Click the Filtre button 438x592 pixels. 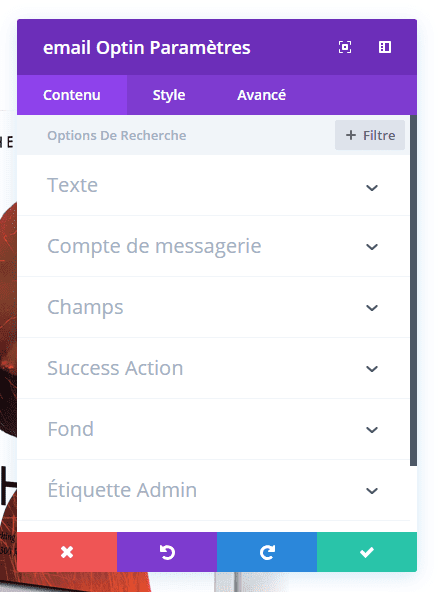click(370, 135)
